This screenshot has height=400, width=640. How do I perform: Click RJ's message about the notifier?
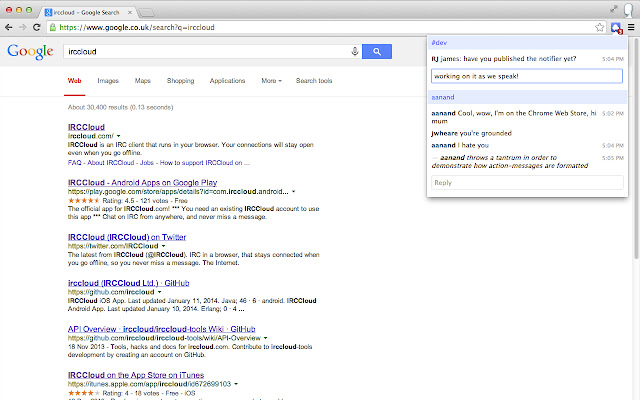(x=504, y=59)
